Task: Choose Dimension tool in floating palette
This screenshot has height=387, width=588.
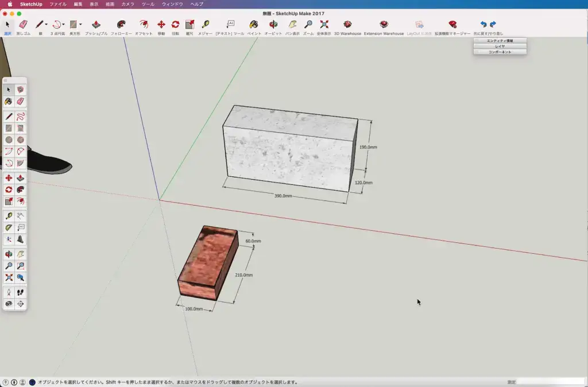Action: (x=20, y=216)
